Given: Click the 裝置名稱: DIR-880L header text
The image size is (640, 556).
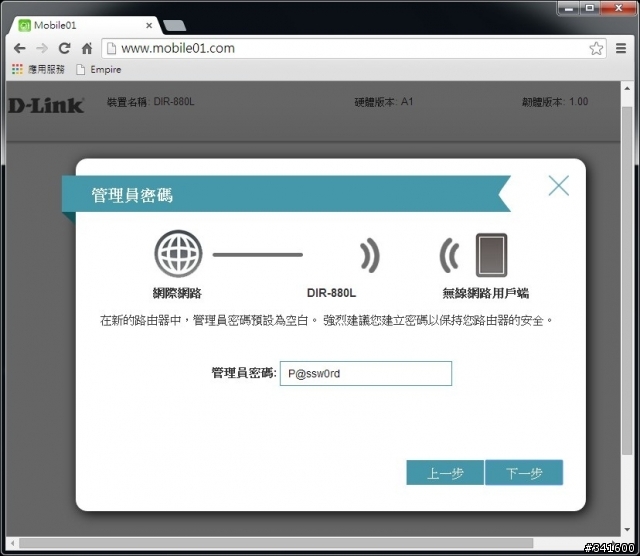Looking at the screenshot, I should [150, 102].
